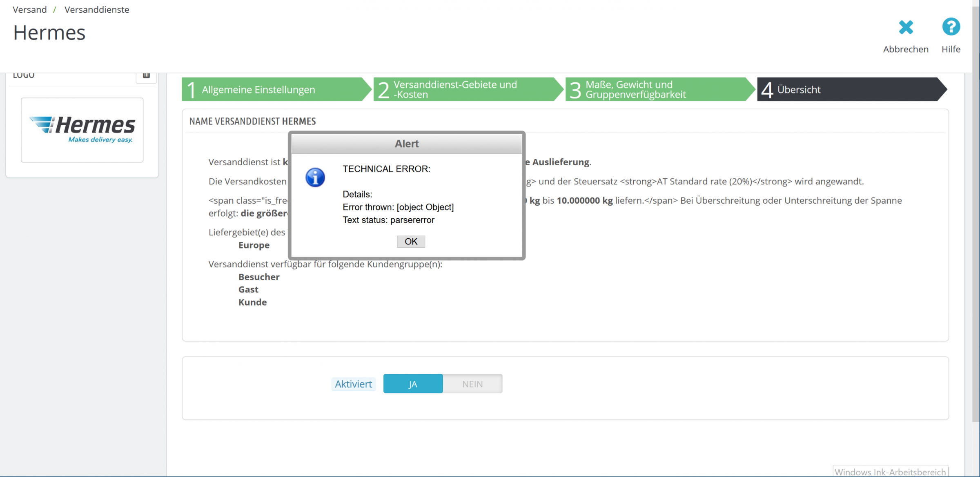Navigate to the Versand breadcrumb
The height and width of the screenshot is (477, 980).
pos(30,9)
